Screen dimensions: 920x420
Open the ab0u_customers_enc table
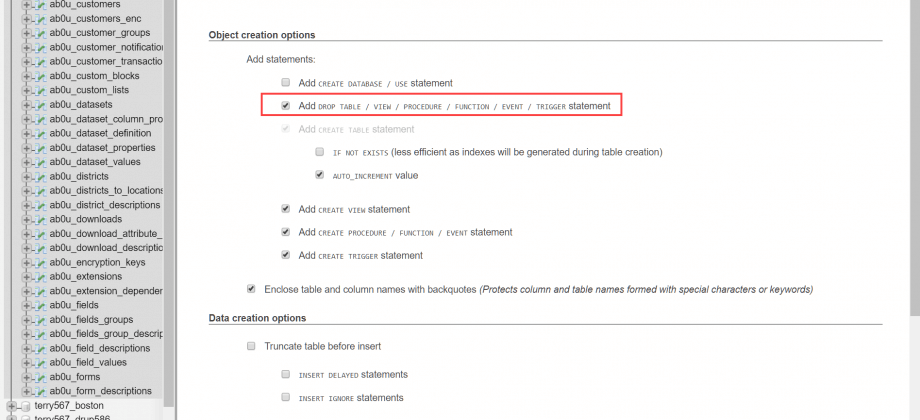95,18
